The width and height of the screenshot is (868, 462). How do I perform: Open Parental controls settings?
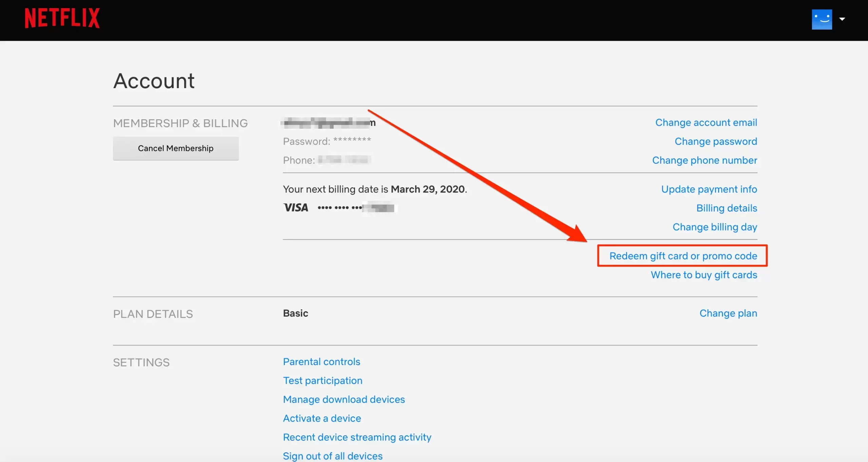pos(321,362)
